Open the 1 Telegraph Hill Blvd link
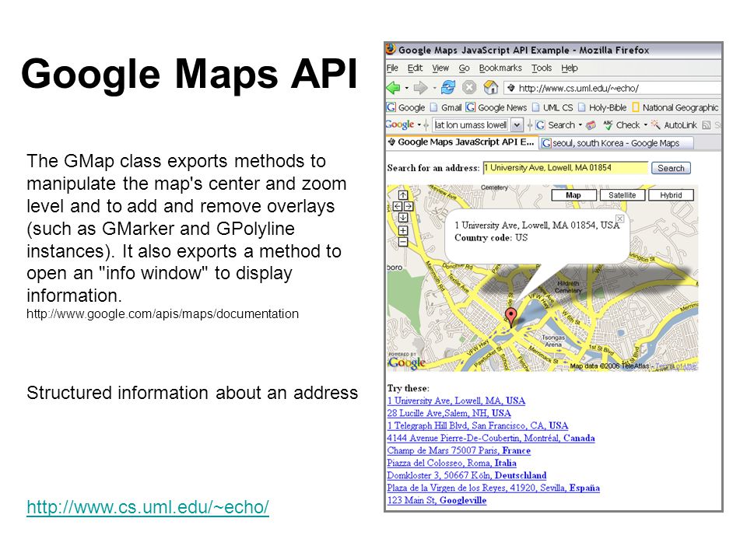 click(477, 425)
